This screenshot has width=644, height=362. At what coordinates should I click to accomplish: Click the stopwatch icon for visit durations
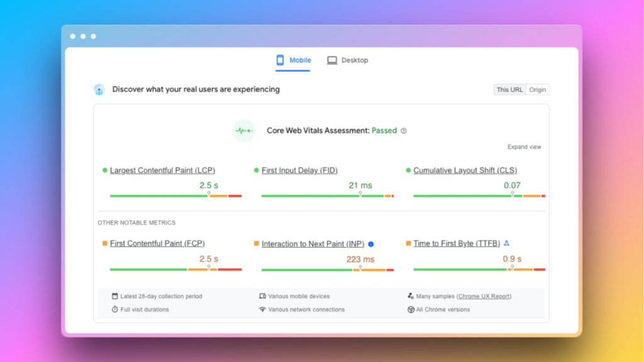[114, 309]
